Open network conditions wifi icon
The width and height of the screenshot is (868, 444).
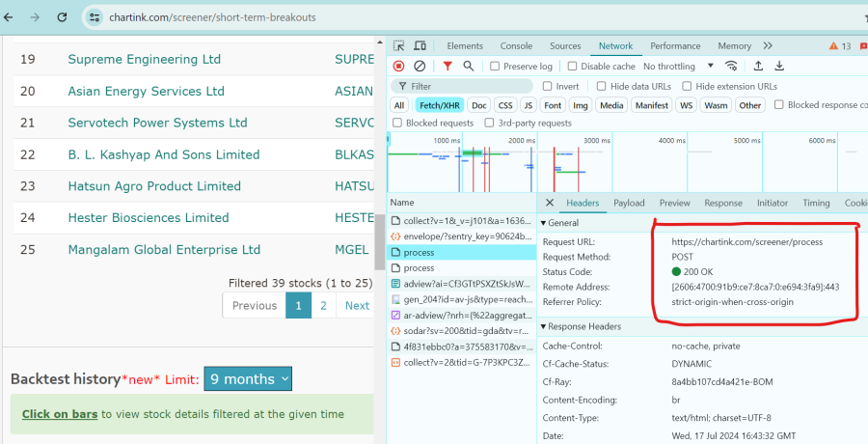click(731, 66)
